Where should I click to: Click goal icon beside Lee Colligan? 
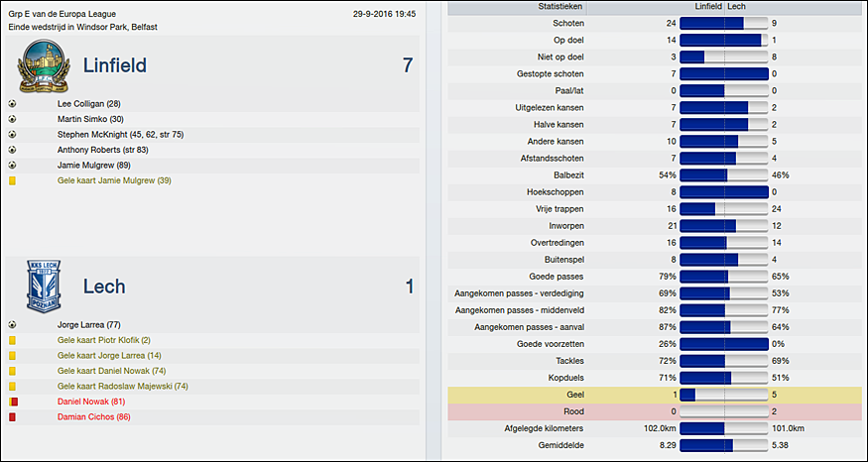point(12,103)
